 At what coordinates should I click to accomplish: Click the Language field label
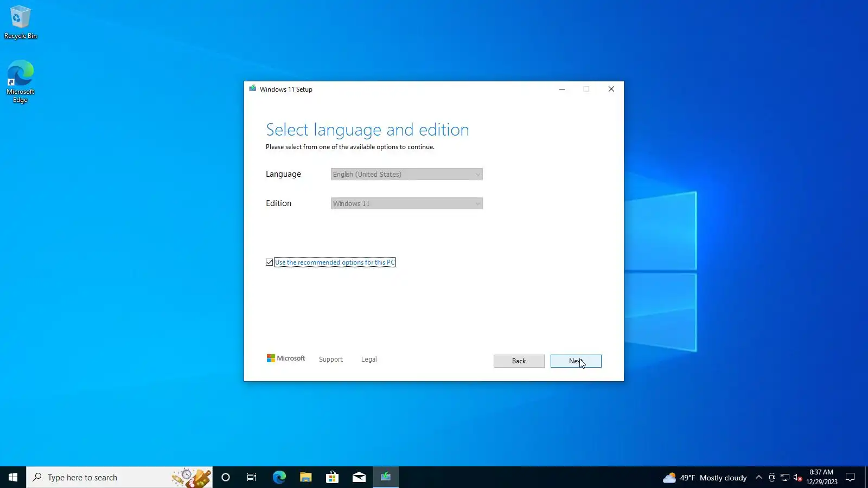[x=283, y=174]
